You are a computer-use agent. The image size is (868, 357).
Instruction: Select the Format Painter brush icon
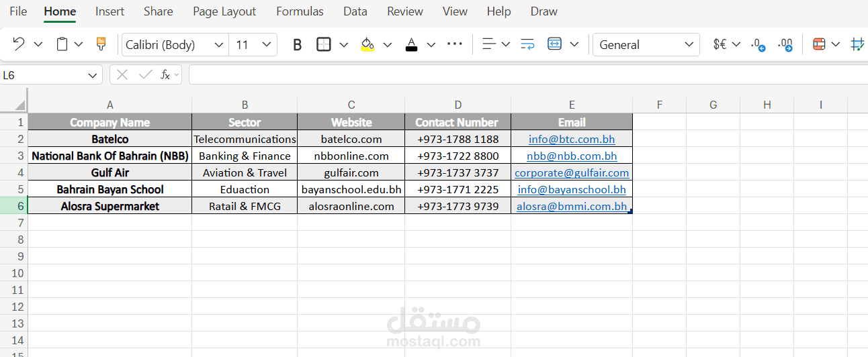[x=101, y=44]
